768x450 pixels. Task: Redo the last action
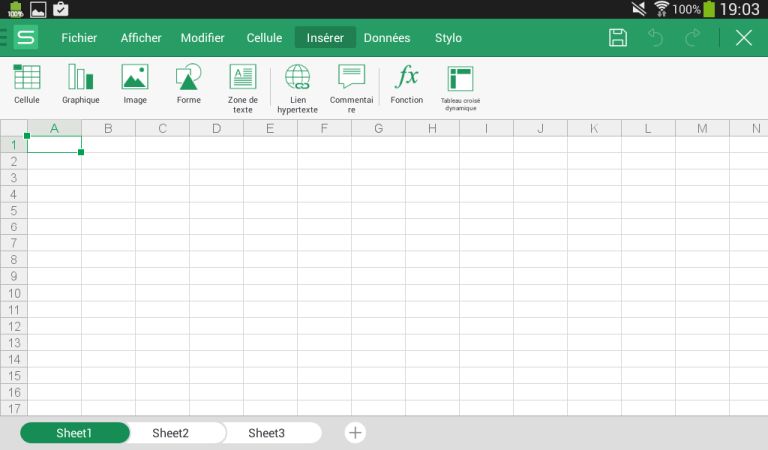(x=693, y=38)
